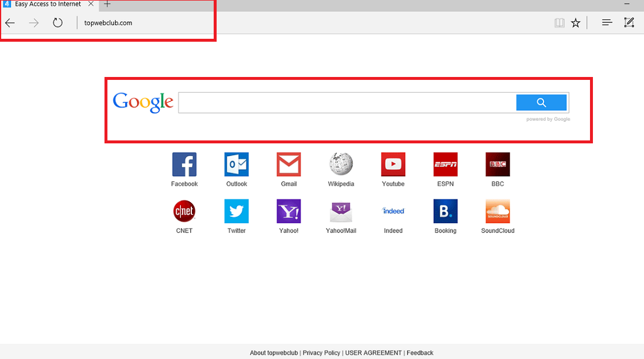The height and width of the screenshot is (359, 644).
Task: Click the Indeed text label
Action: click(x=393, y=231)
